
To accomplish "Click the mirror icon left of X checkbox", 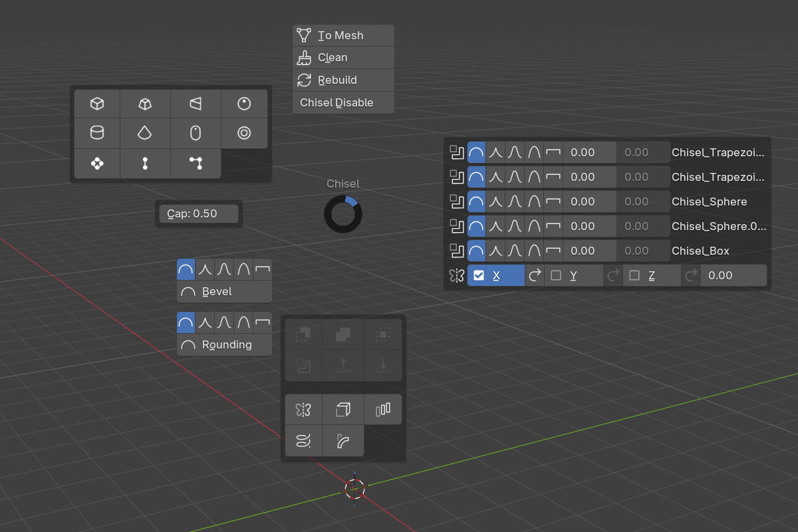I will point(456,275).
